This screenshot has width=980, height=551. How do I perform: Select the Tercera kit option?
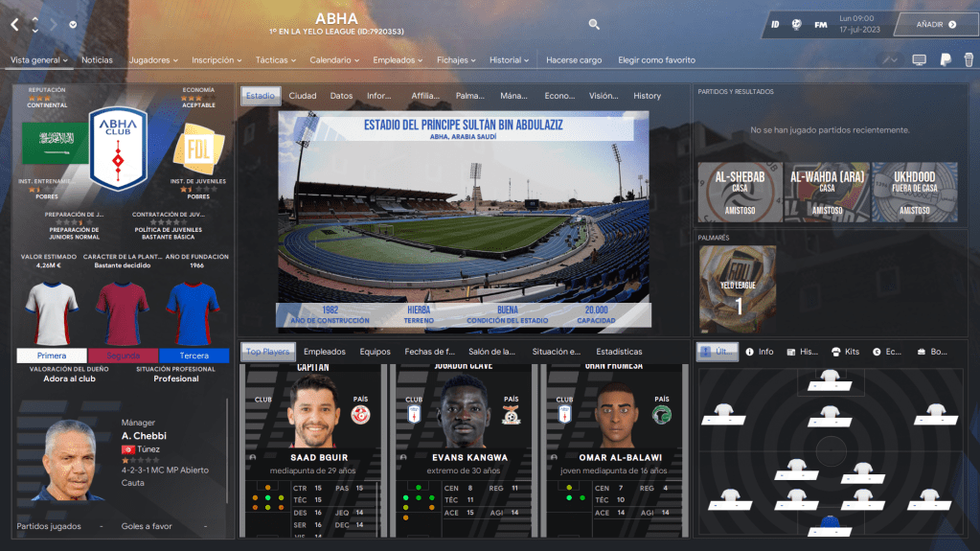coord(193,356)
